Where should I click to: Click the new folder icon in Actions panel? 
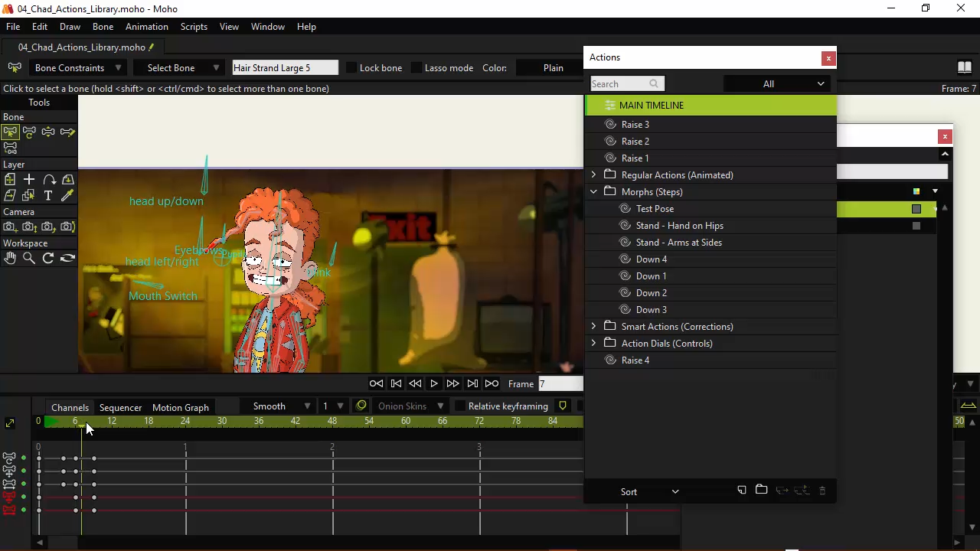click(x=761, y=491)
